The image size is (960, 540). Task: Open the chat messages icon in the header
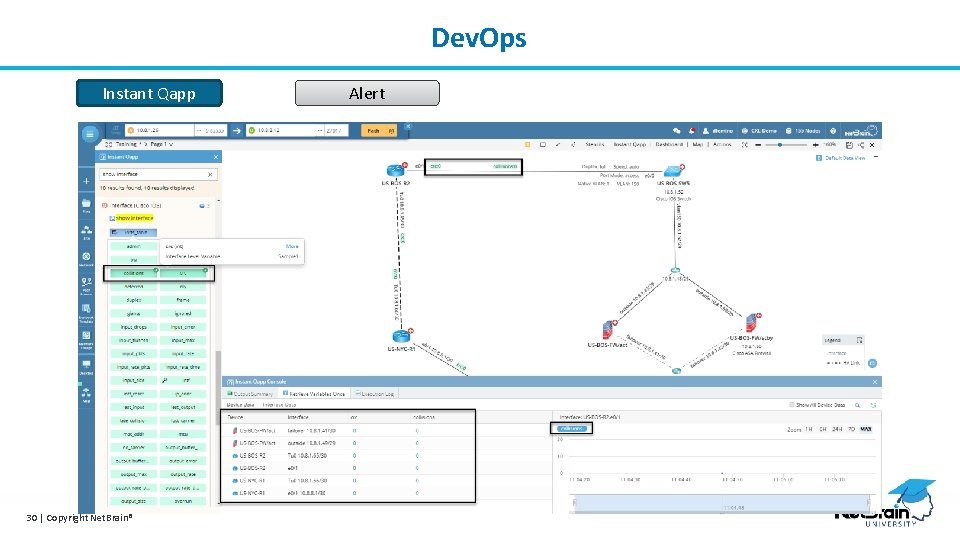(x=677, y=130)
